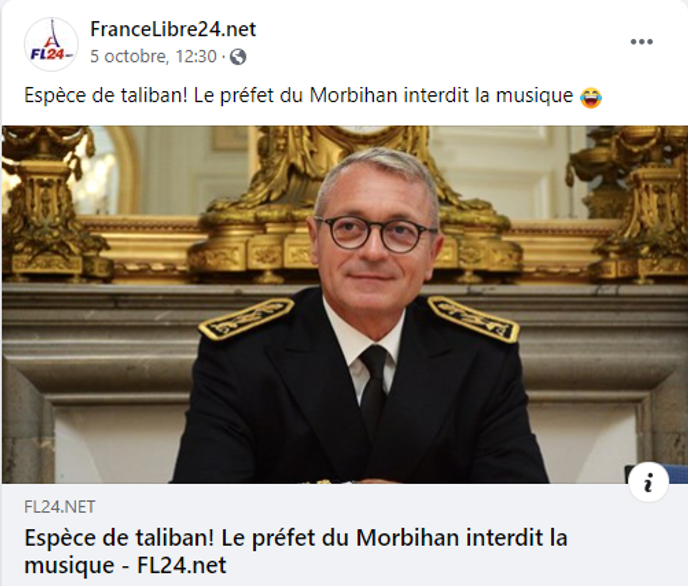The width and height of the screenshot is (688, 586).
Task: Open the FL24 page profile picture
Action: [51, 44]
